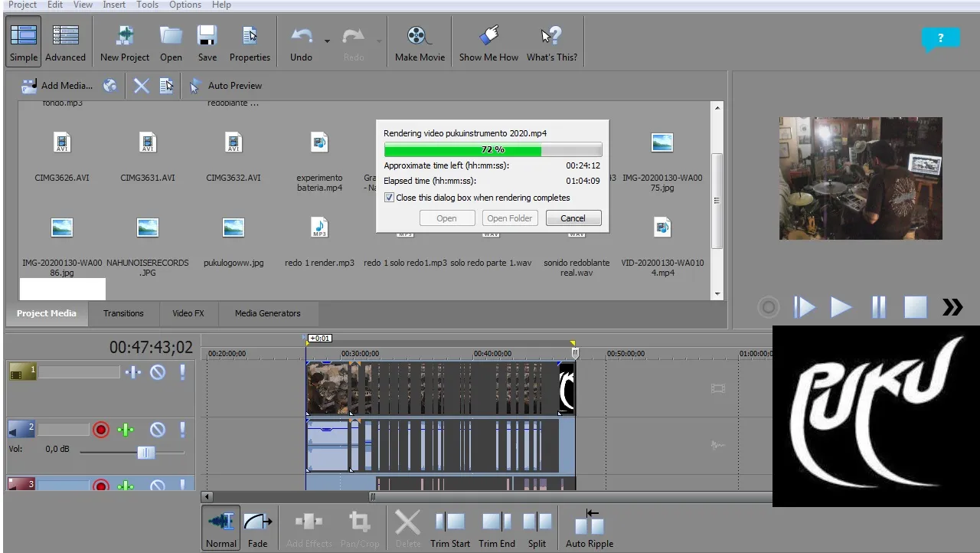Select CIMG3631.AVI media file

click(x=148, y=157)
